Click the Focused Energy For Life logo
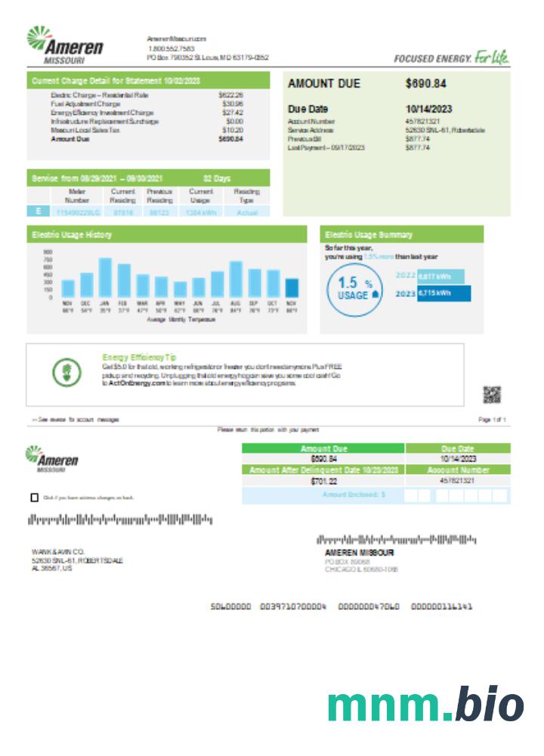544x756 pixels. coord(452,57)
